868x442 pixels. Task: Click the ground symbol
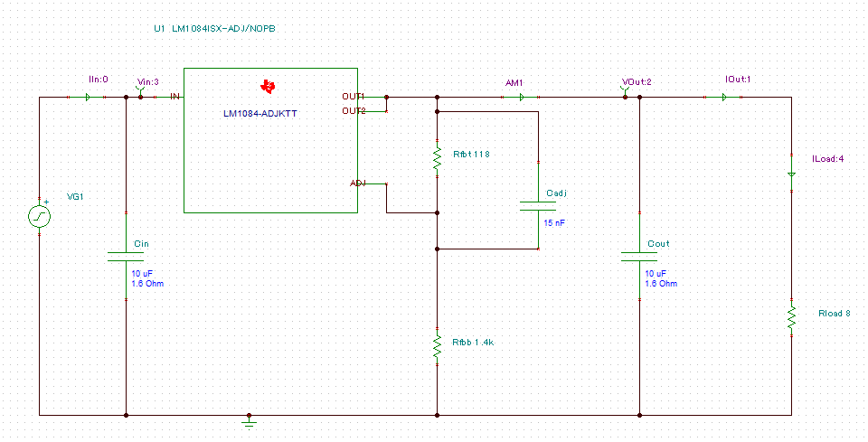(x=250, y=421)
